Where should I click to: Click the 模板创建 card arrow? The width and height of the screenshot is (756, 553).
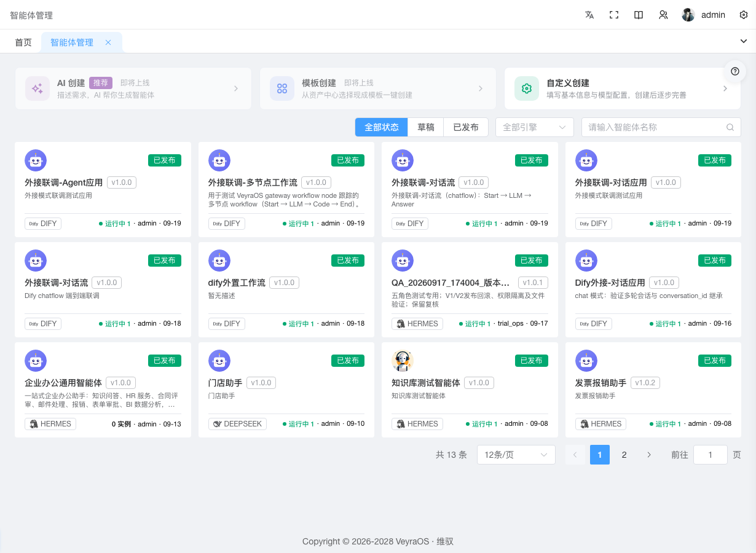pyautogui.click(x=481, y=88)
